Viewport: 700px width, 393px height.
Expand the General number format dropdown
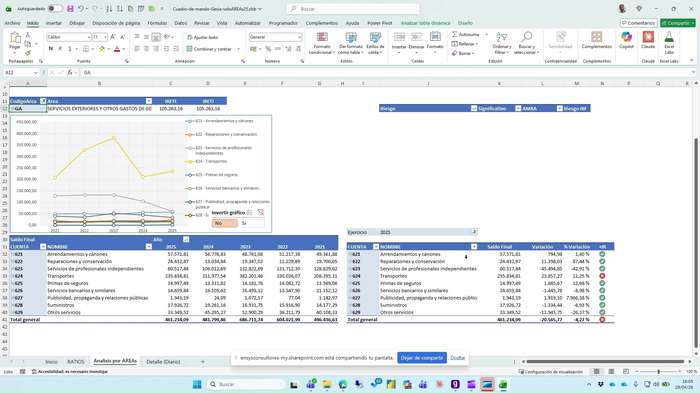pos(299,37)
